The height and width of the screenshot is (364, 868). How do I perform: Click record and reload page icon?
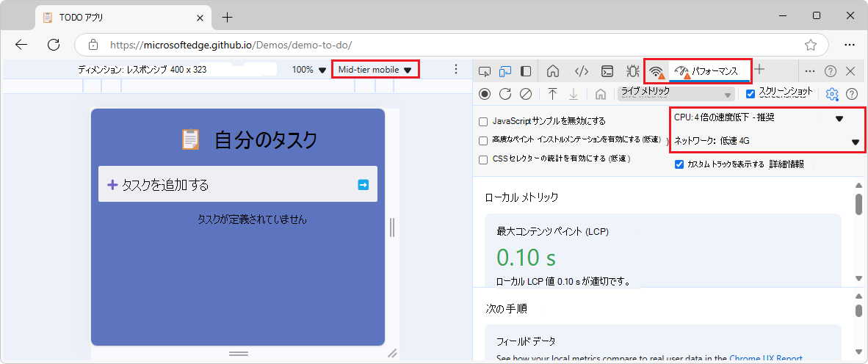504,94
